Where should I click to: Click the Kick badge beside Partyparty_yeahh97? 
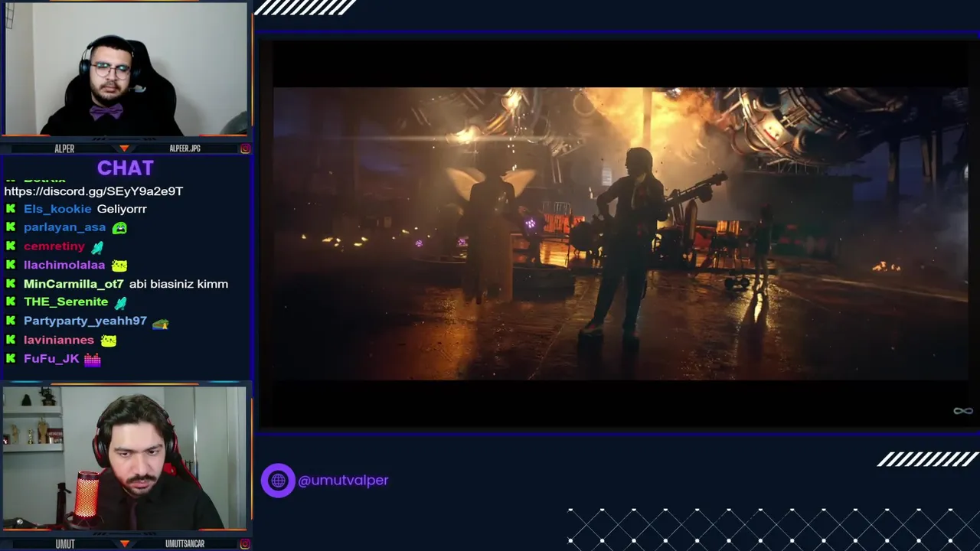(11, 321)
